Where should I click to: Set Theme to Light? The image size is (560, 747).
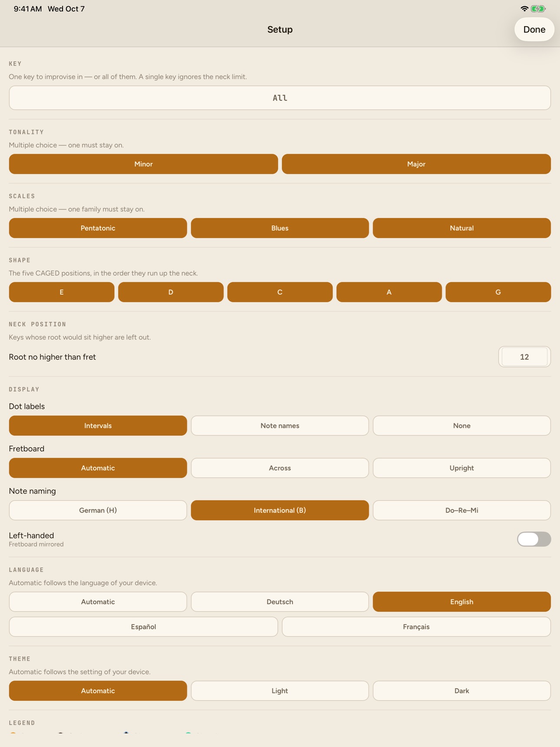click(x=280, y=691)
